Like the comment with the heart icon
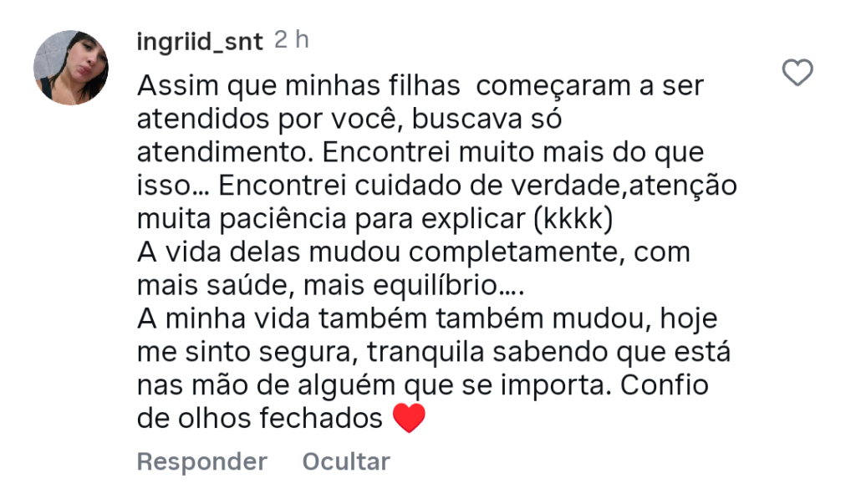The width and height of the screenshot is (856, 504). point(797,74)
